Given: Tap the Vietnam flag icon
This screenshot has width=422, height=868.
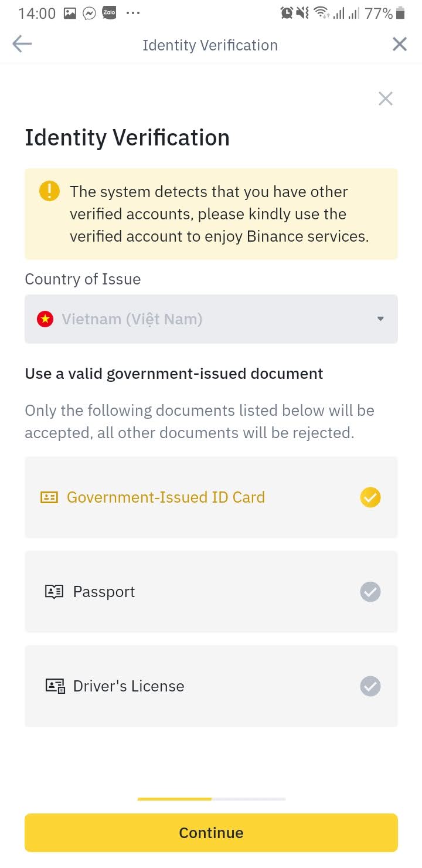Looking at the screenshot, I should [x=45, y=319].
